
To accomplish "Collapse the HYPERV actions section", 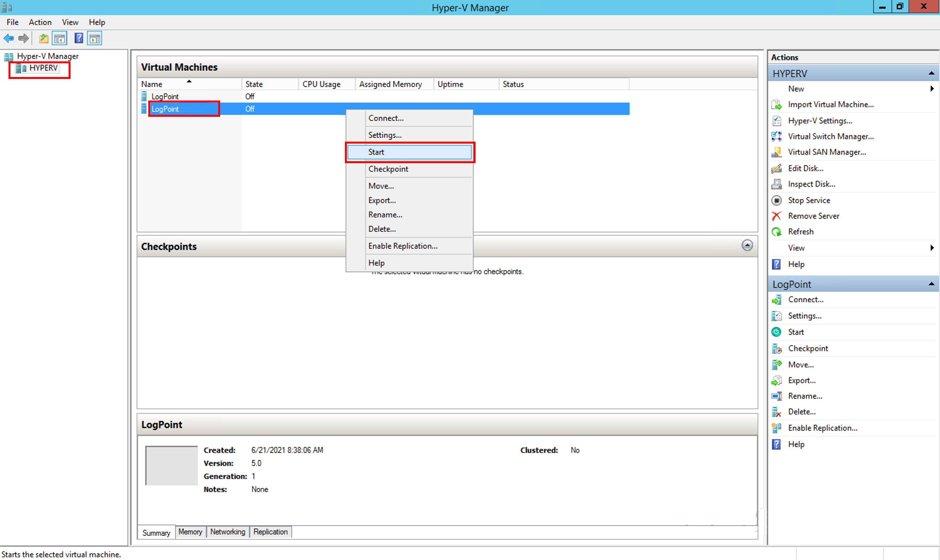I will (931, 73).
